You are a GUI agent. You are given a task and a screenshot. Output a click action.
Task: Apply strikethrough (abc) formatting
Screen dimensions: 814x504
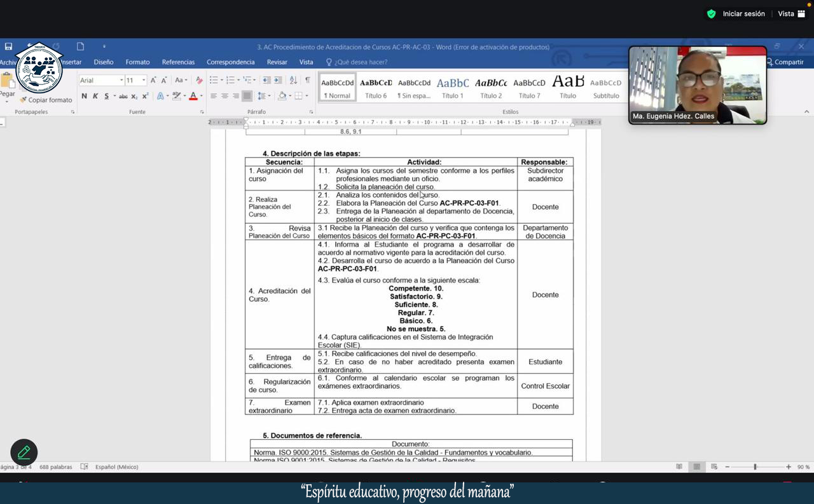point(123,96)
